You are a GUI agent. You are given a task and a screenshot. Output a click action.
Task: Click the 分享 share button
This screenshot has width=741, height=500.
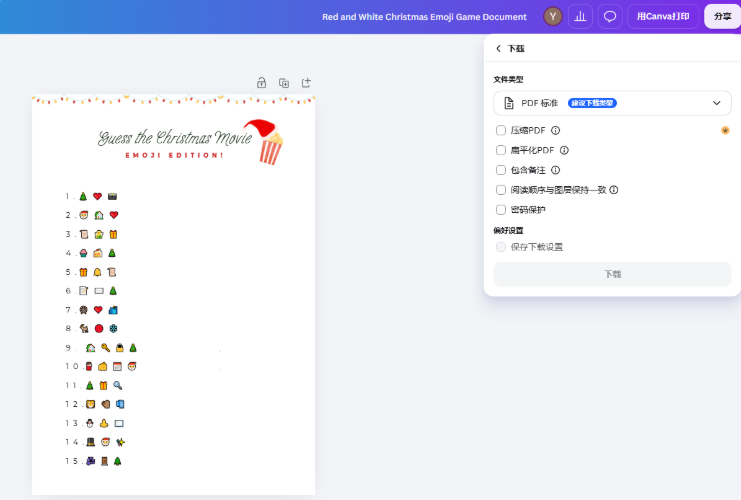click(723, 17)
